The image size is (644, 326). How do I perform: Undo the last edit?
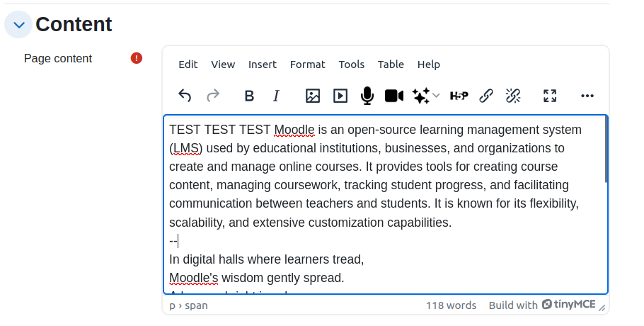pyautogui.click(x=185, y=96)
